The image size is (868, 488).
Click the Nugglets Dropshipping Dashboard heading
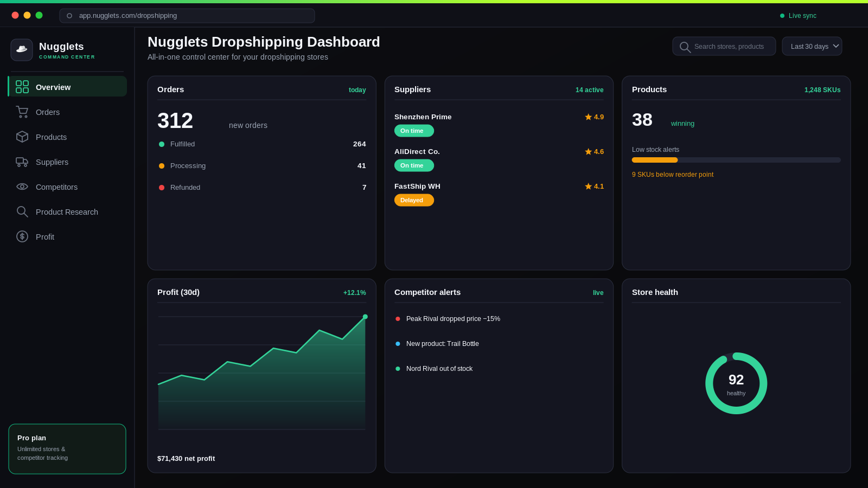pyautogui.click(x=264, y=42)
